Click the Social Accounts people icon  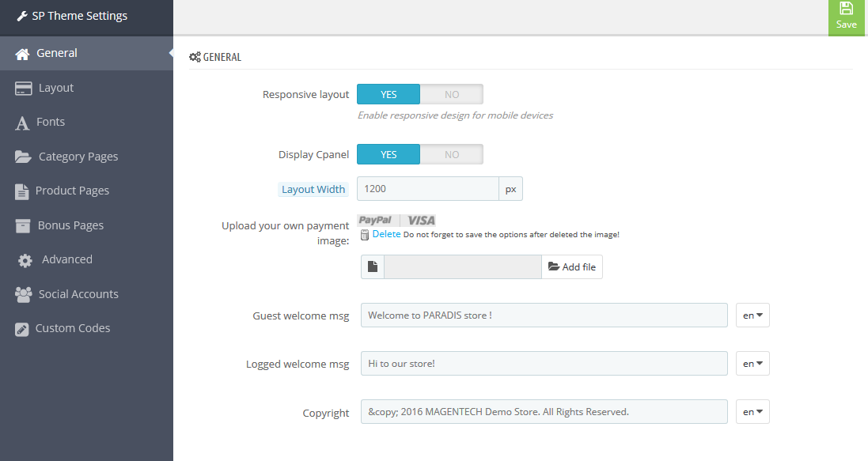[x=23, y=294]
